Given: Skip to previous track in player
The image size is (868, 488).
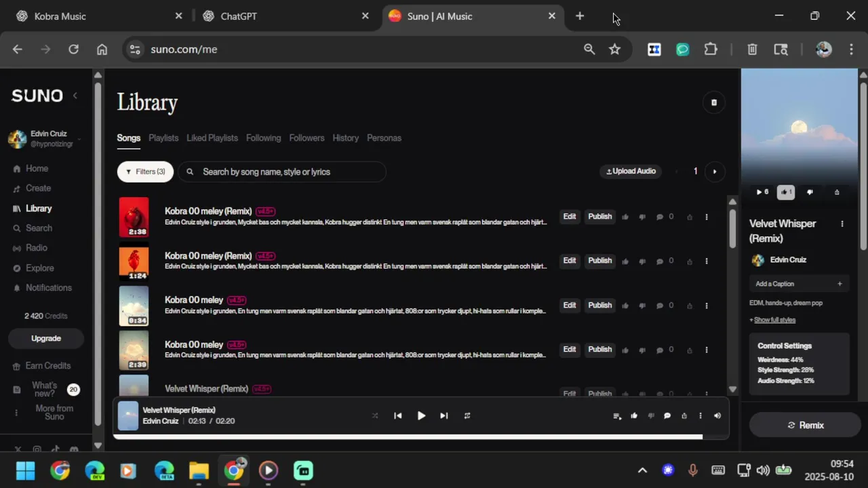Looking at the screenshot, I should coord(398,416).
